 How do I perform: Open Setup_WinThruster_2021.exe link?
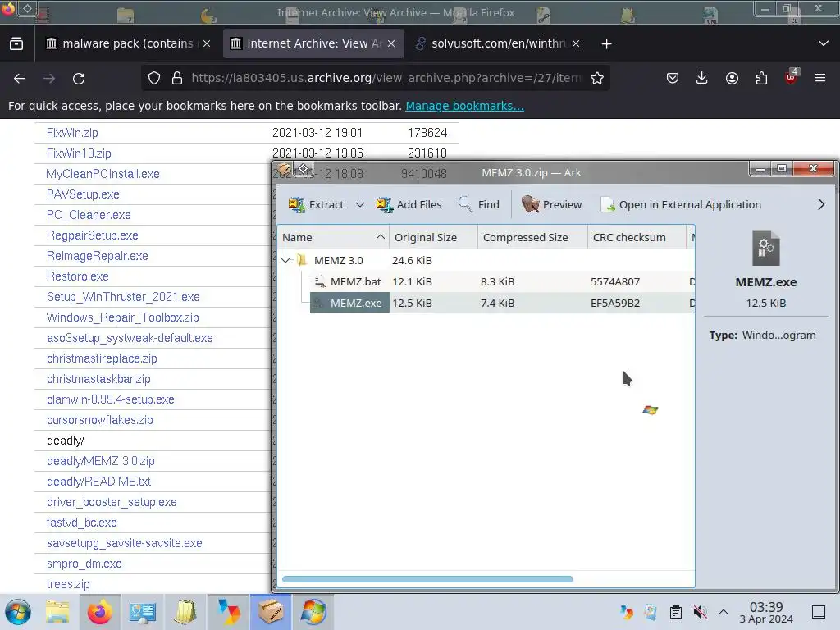[x=123, y=297]
